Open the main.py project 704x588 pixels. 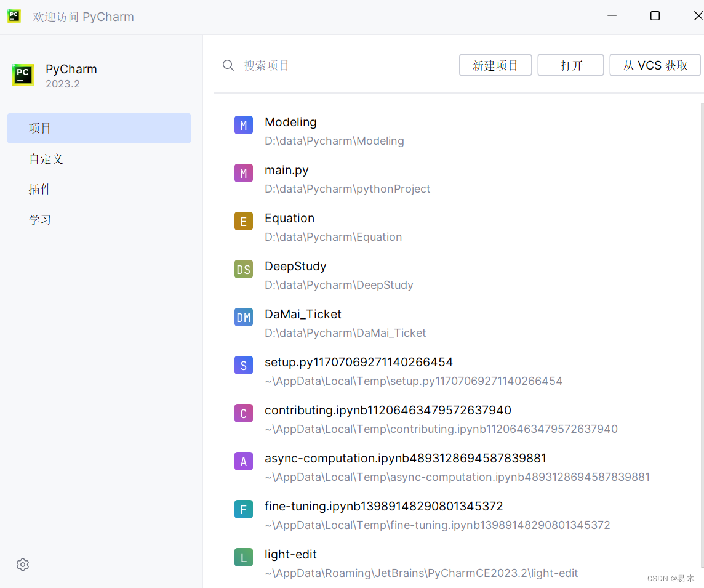(x=286, y=171)
